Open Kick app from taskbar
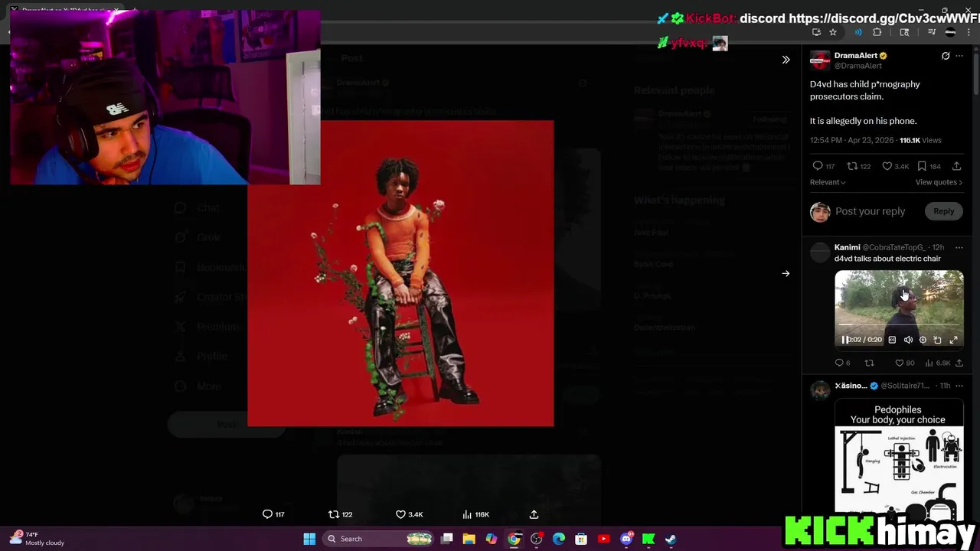 point(648,539)
